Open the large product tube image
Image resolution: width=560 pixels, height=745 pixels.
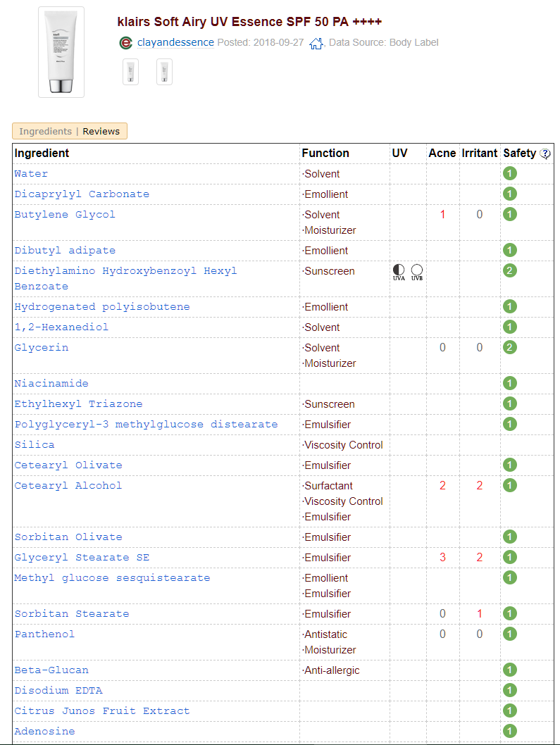tap(61, 52)
